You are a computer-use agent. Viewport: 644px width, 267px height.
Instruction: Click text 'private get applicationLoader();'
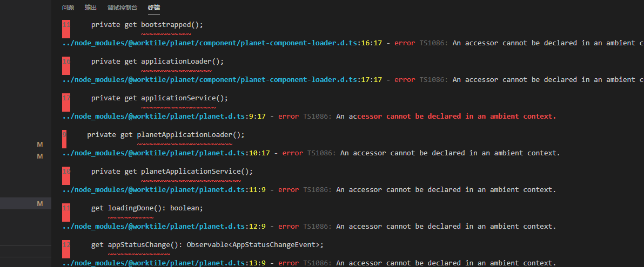[x=157, y=61]
